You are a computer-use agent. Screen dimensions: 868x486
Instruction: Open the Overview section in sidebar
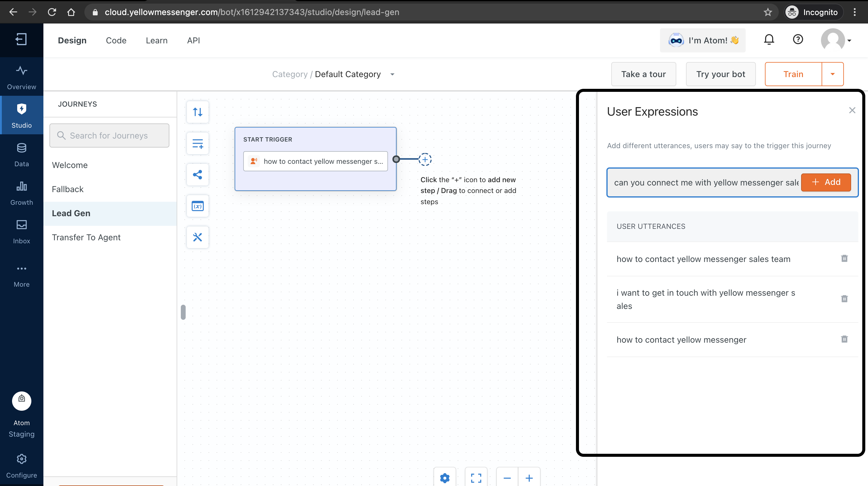point(22,78)
